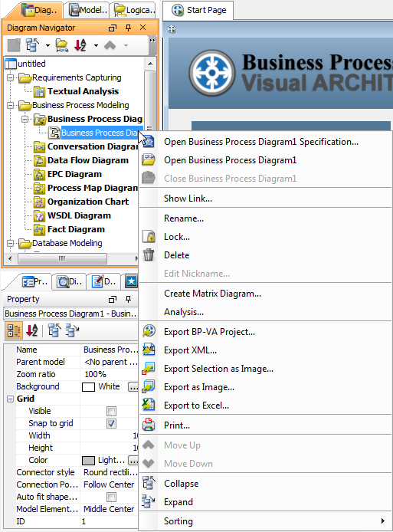Switch to the Logical View tab

[134, 10]
